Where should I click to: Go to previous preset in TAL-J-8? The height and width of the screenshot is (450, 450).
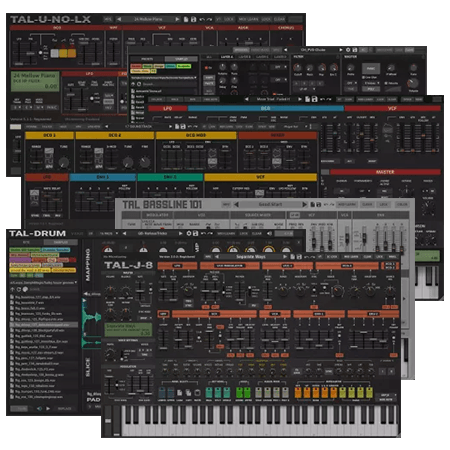217,257
